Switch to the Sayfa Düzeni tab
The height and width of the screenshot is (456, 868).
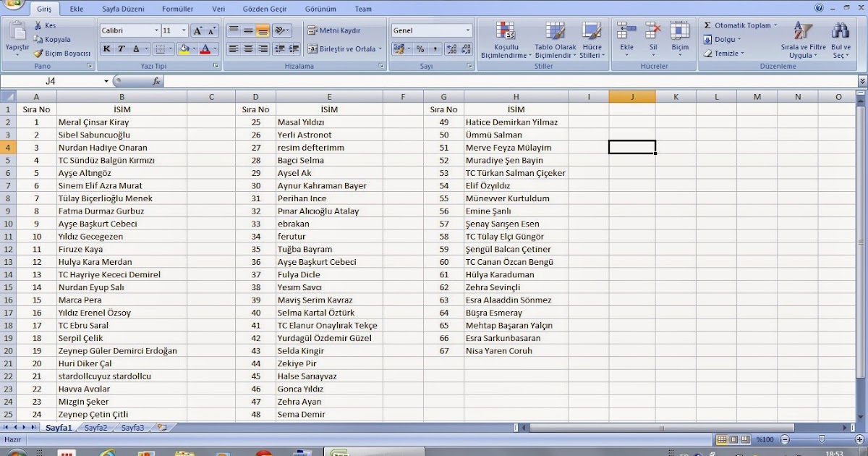coord(123,9)
